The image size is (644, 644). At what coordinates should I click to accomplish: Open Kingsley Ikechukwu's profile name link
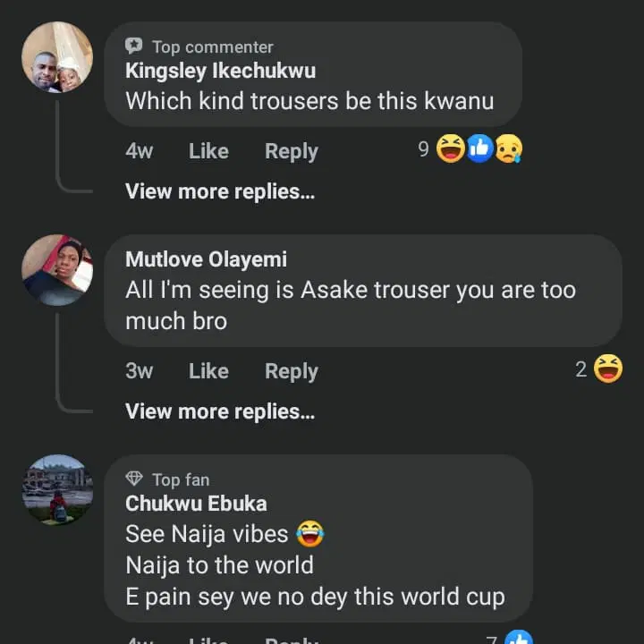(220, 71)
